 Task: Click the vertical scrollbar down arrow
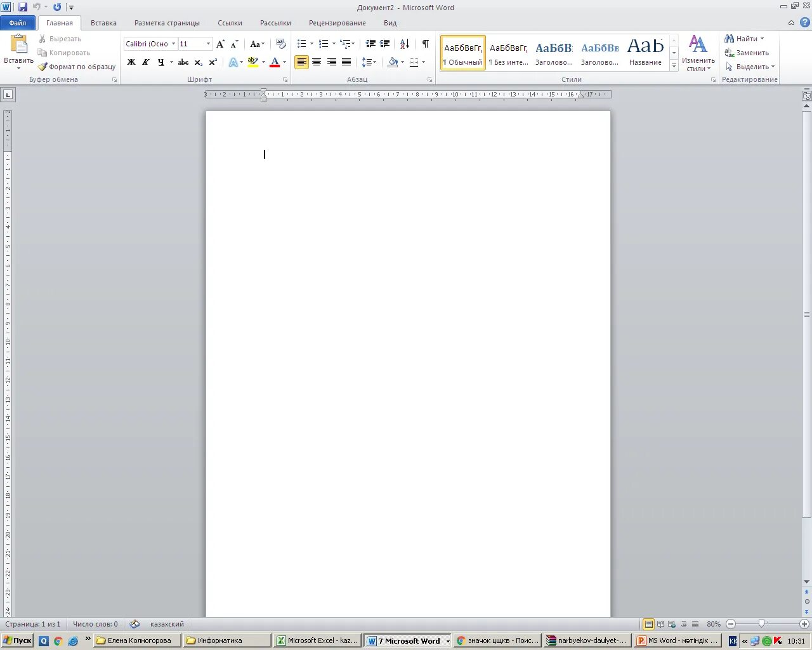[806, 581]
